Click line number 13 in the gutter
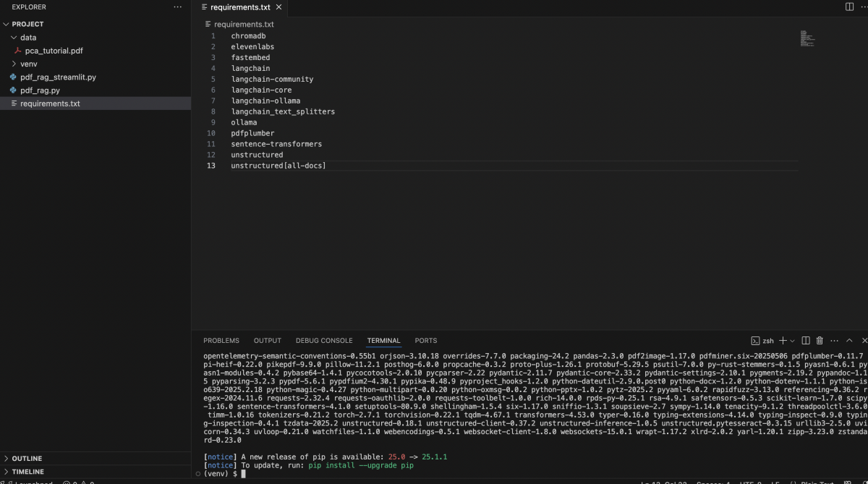868x484 pixels. pyautogui.click(x=211, y=166)
